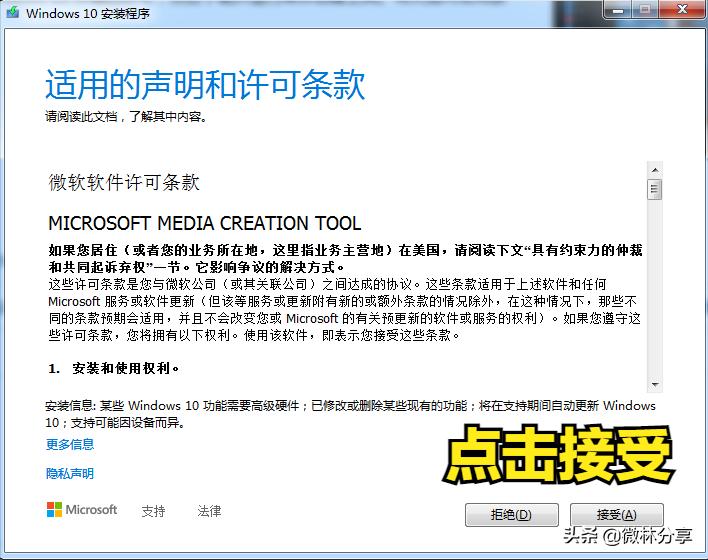Click the license text scrollbar thumb

pos(655,189)
